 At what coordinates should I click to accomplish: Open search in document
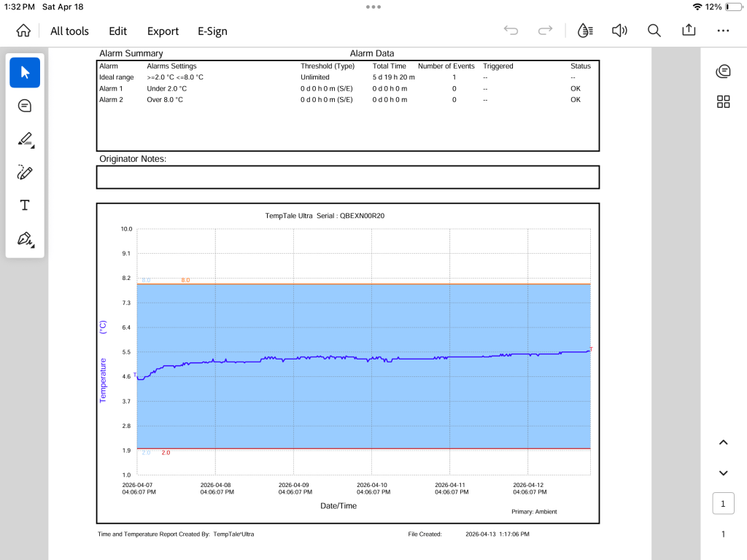pos(654,31)
